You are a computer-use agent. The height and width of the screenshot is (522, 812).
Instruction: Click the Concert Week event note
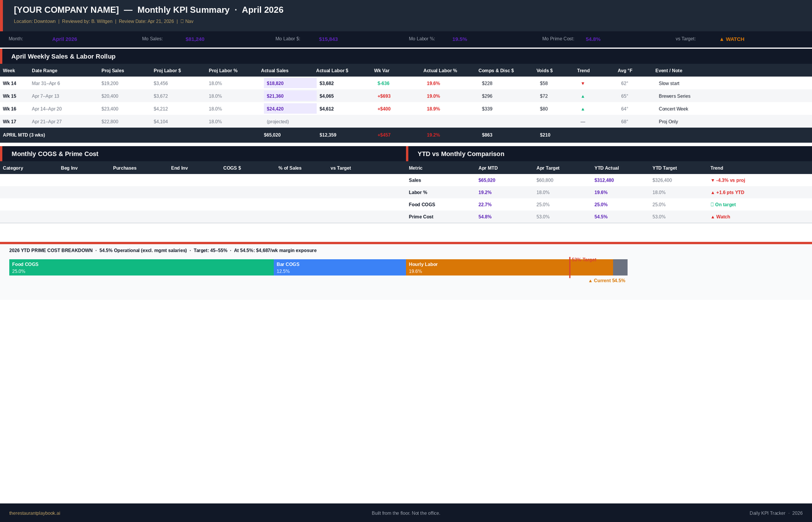point(673,109)
